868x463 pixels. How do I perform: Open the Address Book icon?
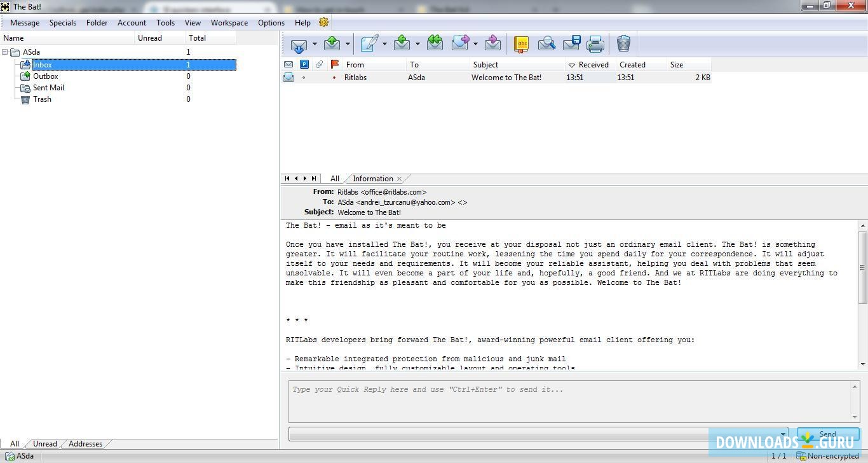(x=522, y=43)
